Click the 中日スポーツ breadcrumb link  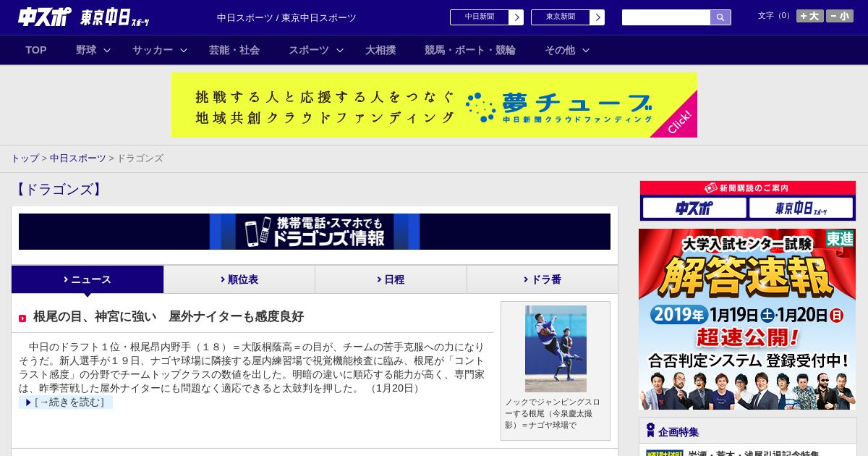[77, 158]
